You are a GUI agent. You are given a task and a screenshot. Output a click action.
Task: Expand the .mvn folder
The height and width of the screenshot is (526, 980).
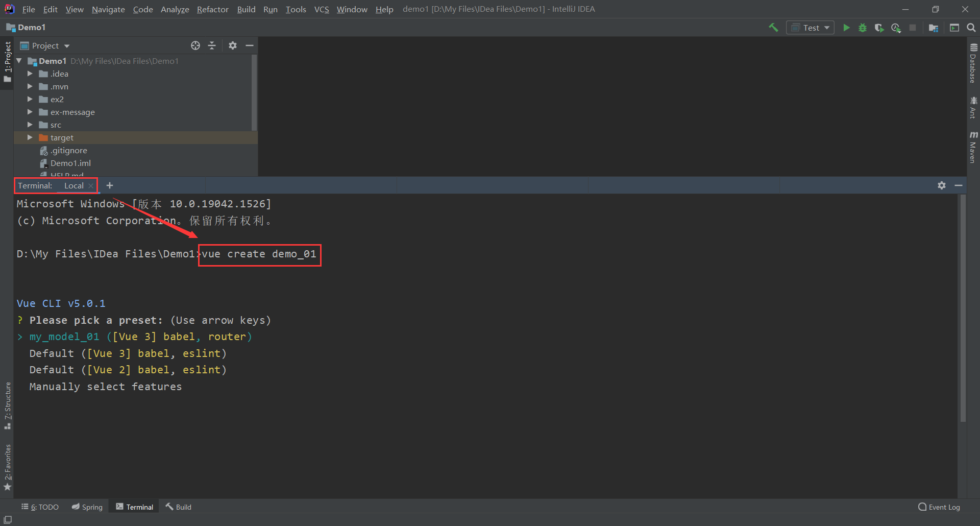coord(30,86)
